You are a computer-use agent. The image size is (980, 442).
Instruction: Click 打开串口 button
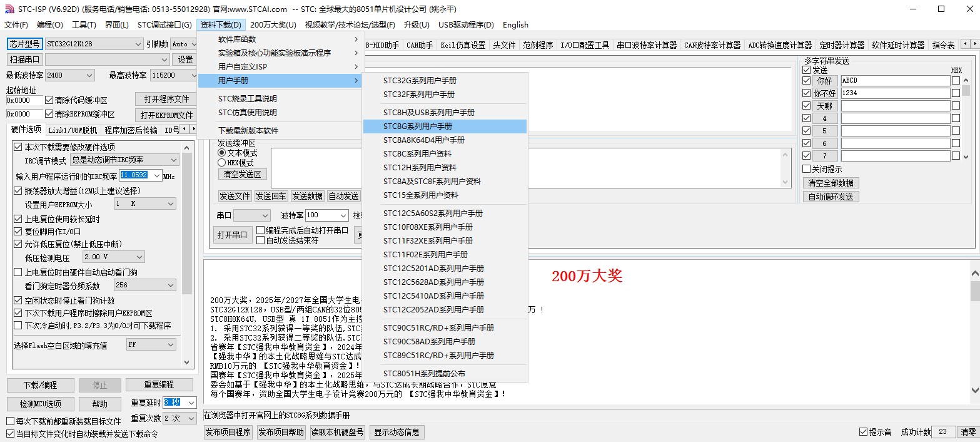click(233, 235)
